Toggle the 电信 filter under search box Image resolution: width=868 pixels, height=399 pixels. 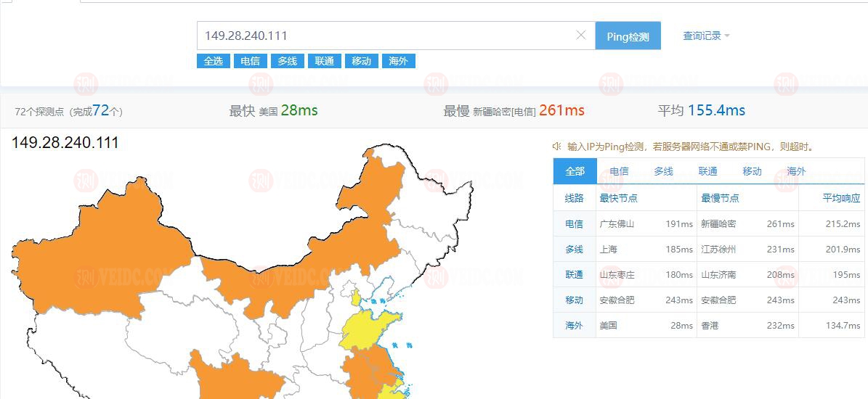pyautogui.click(x=250, y=62)
